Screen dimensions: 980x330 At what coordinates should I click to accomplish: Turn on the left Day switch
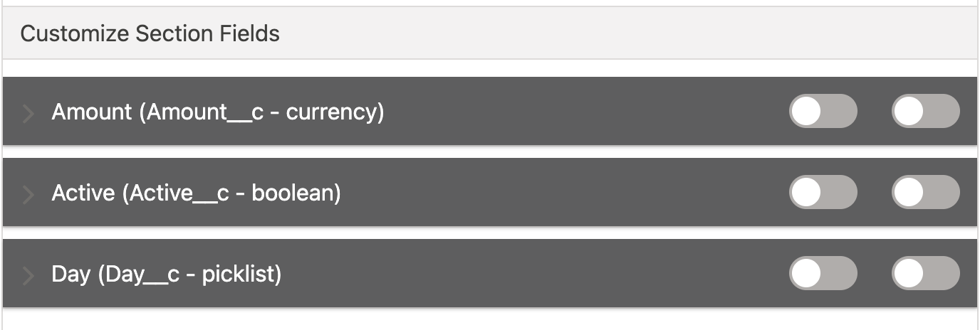[x=823, y=274]
